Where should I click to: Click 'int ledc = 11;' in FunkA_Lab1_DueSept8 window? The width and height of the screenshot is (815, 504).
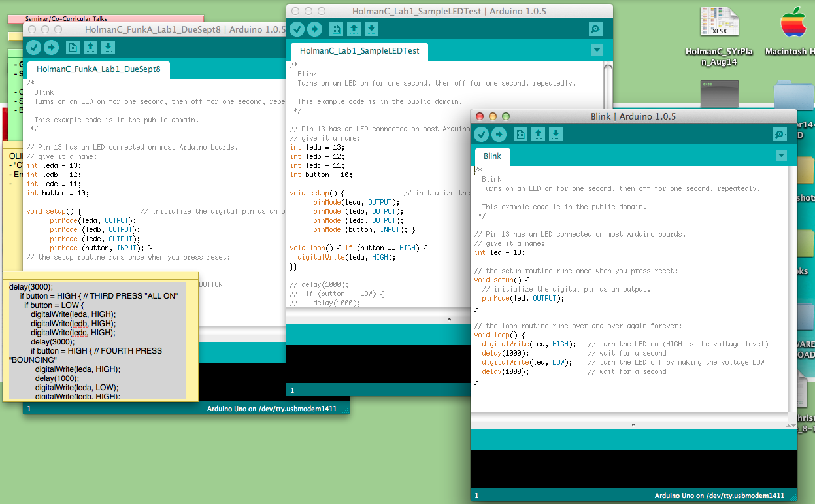[x=54, y=184]
